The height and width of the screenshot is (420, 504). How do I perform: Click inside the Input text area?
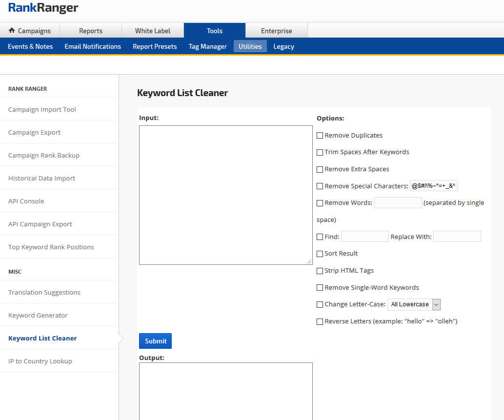225,195
